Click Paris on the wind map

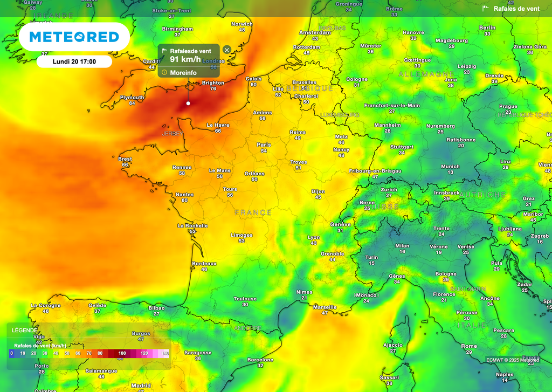click(x=264, y=145)
